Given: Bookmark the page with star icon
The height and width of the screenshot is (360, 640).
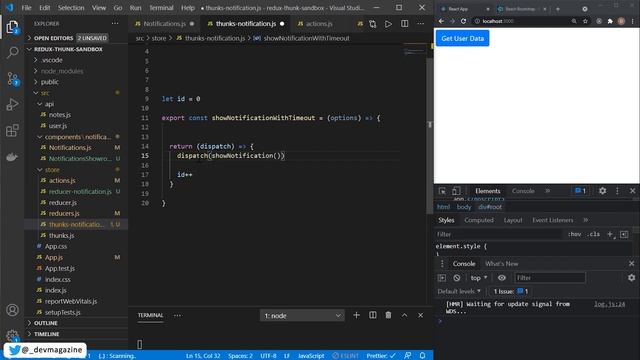Looking at the screenshot, I should coord(585,21).
